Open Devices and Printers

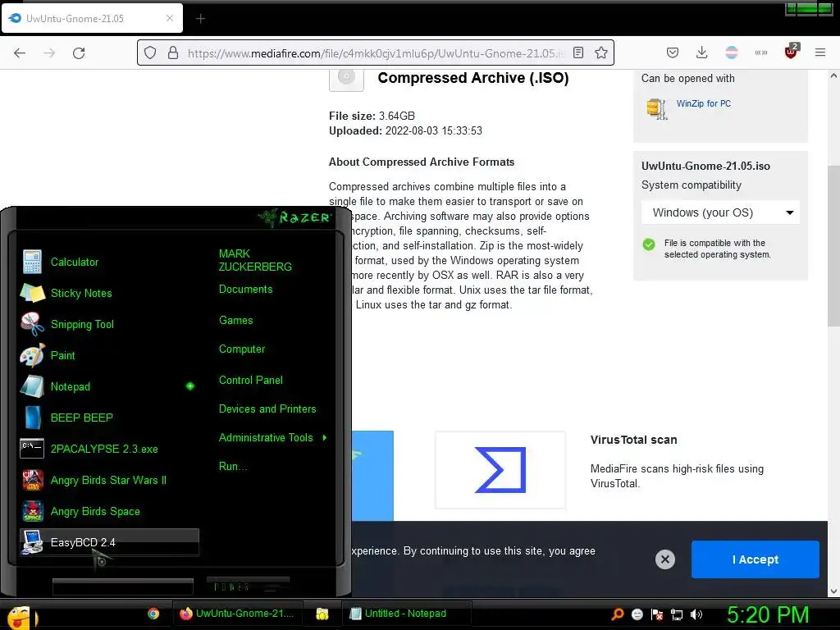pos(267,409)
